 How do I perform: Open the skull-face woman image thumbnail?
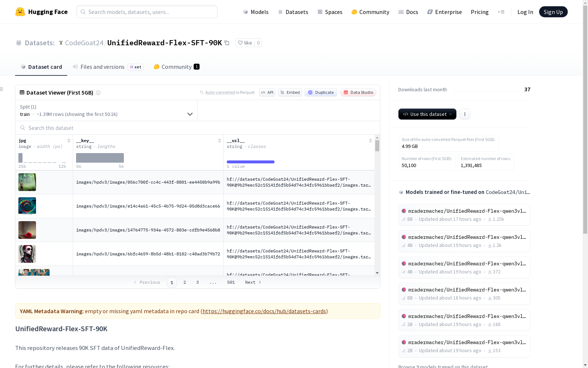pos(27,254)
